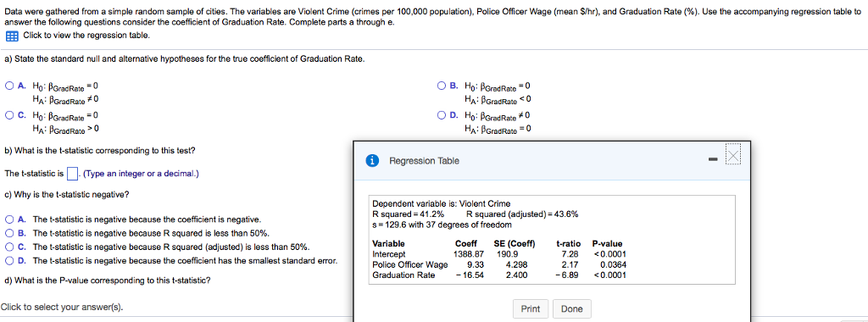868x322 pixels.
Task: Click the Intercept coefficient 1388.87
Action: [x=469, y=254]
